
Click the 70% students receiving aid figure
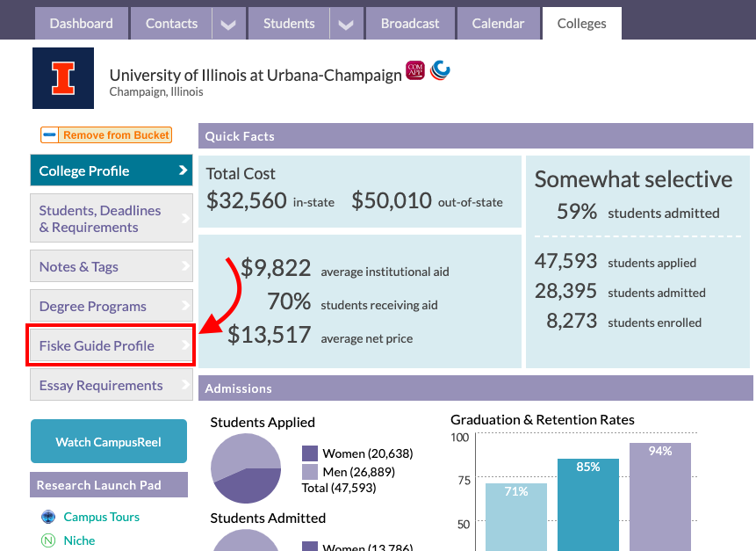click(289, 301)
